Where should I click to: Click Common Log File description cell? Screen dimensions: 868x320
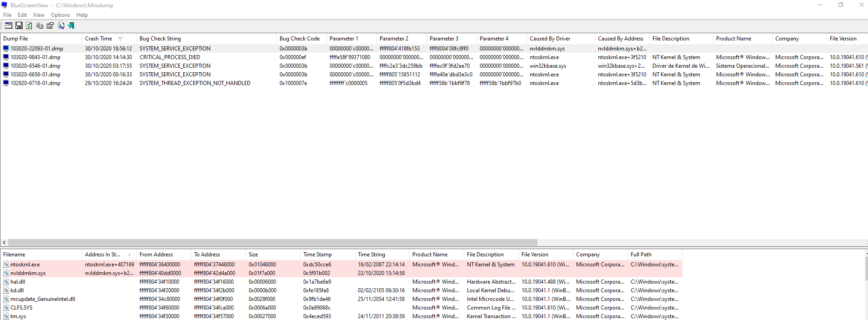491,308
